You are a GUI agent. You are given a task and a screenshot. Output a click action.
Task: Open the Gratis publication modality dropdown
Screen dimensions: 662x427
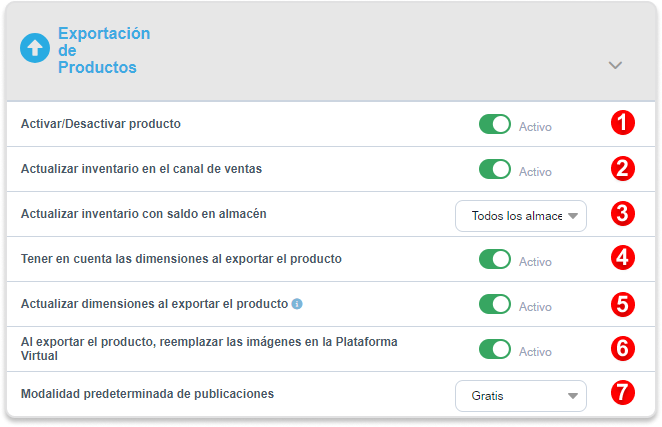pyautogui.click(x=521, y=396)
